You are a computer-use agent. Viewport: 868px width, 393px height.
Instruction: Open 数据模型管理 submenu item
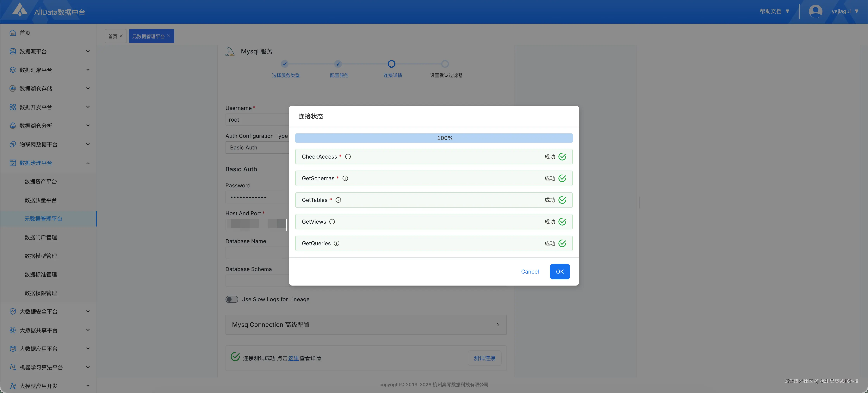[40, 256]
